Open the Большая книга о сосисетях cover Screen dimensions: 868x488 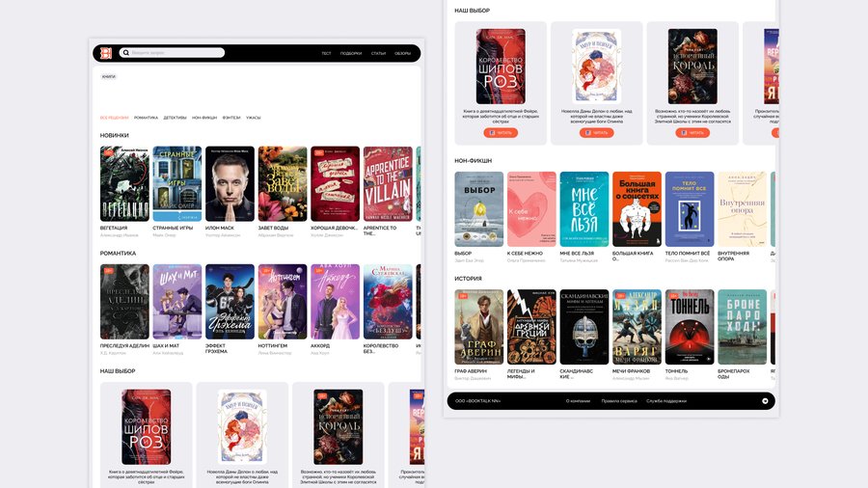pos(637,209)
